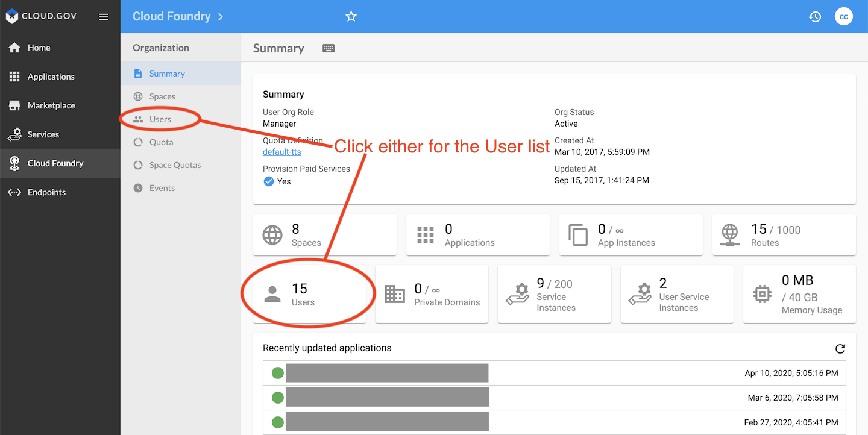Click the Provision Paid Services Yes checkmark
This screenshot has height=435, width=868.
coord(269,181)
